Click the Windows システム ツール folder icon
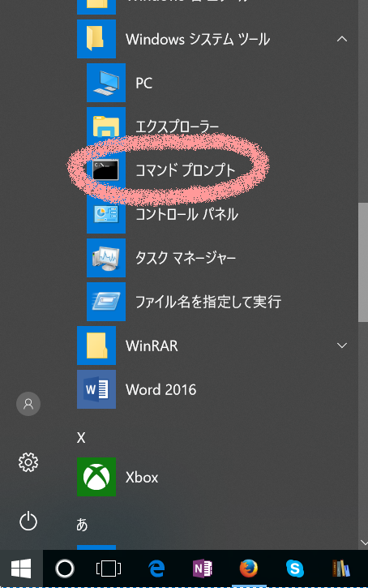This screenshot has width=368, height=588. click(x=96, y=39)
